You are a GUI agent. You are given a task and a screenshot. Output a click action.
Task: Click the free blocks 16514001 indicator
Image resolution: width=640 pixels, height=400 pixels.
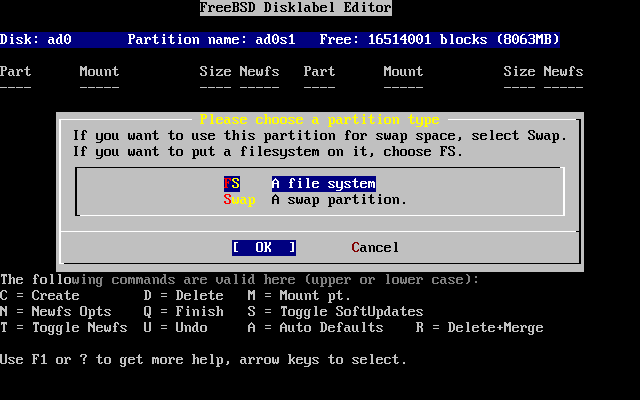[x=439, y=40]
